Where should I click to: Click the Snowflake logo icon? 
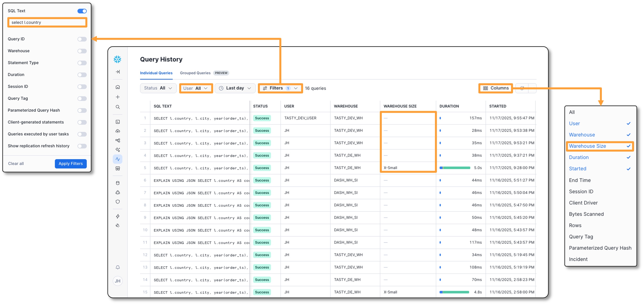tap(117, 59)
